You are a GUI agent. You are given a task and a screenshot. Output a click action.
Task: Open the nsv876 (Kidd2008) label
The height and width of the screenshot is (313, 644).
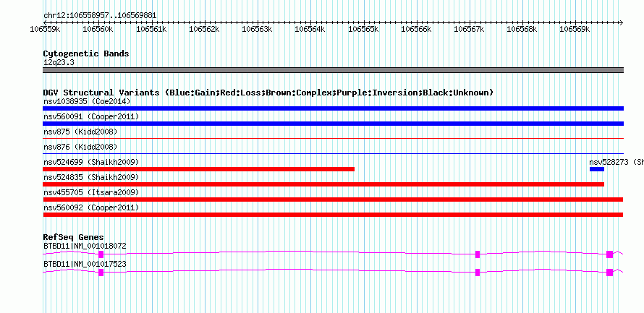click(x=80, y=147)
